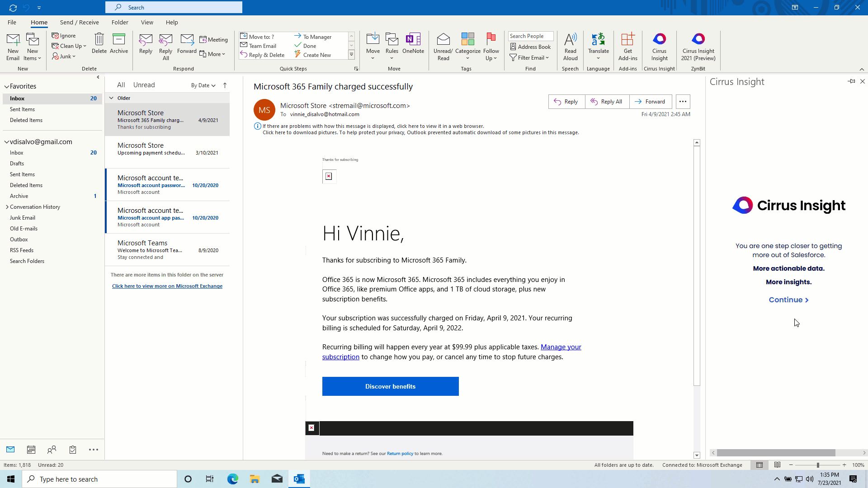Click the Send/Receive All Folders sync icon

(x=13, y=8)
